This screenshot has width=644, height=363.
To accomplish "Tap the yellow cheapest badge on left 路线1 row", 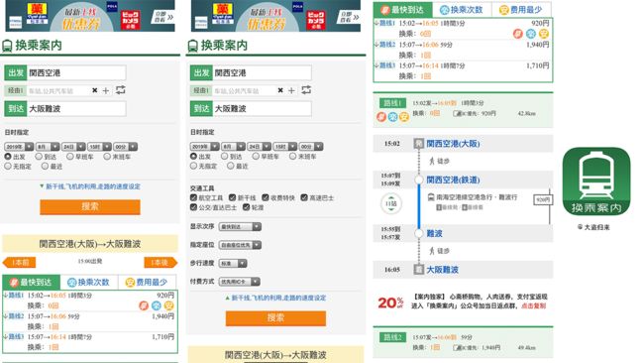I will pyautogui.click(x=168, y=305).
